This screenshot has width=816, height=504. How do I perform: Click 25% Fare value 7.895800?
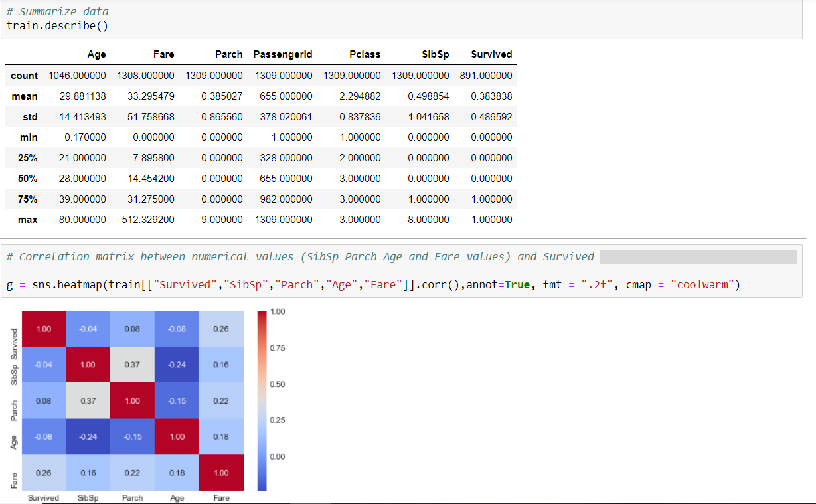coord(153,158)
